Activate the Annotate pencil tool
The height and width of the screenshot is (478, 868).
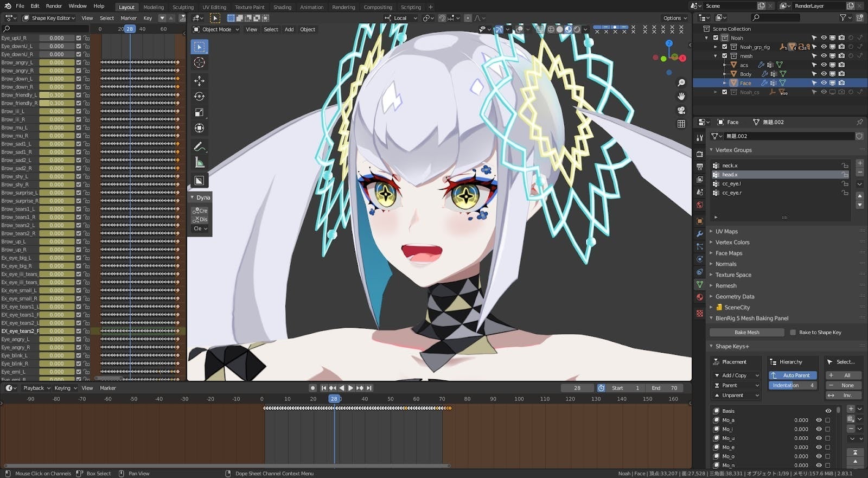pyautogui.click(x=199, y=147)
